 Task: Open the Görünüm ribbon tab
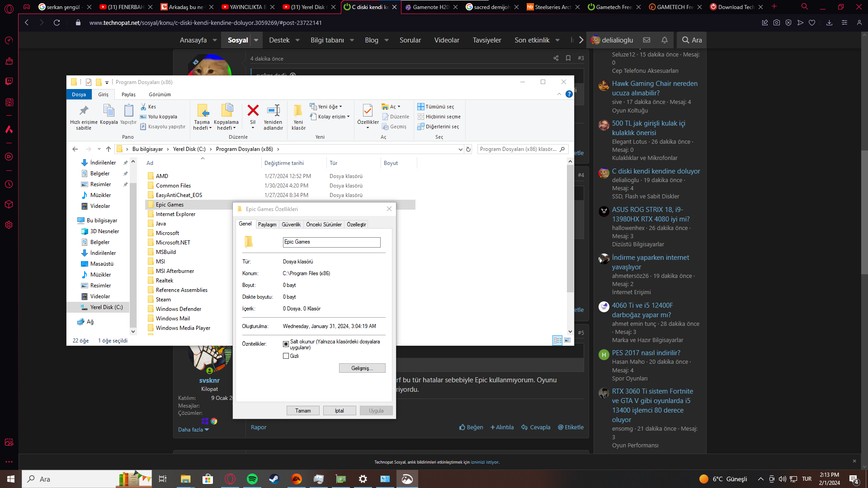160,94
